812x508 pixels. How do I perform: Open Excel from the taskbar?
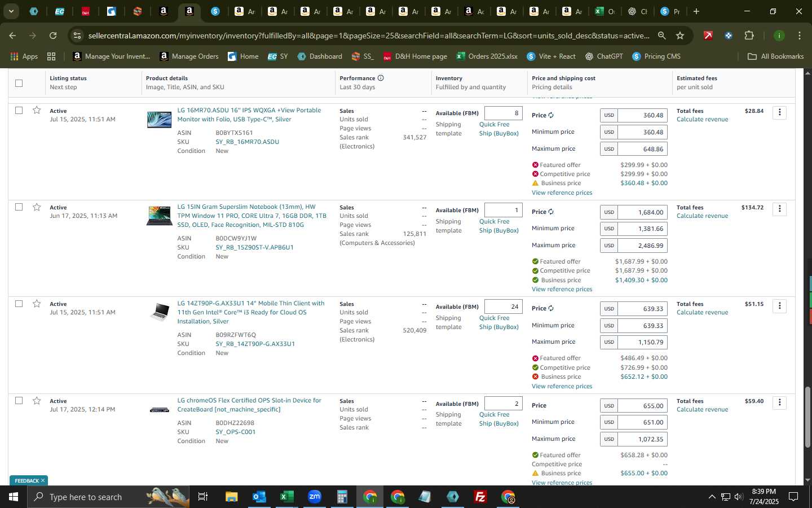[286, 497]
